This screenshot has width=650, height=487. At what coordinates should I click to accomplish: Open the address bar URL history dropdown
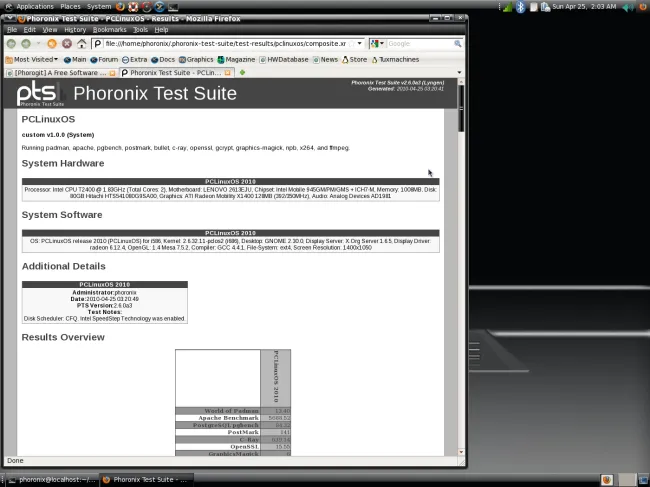(359, 44)
